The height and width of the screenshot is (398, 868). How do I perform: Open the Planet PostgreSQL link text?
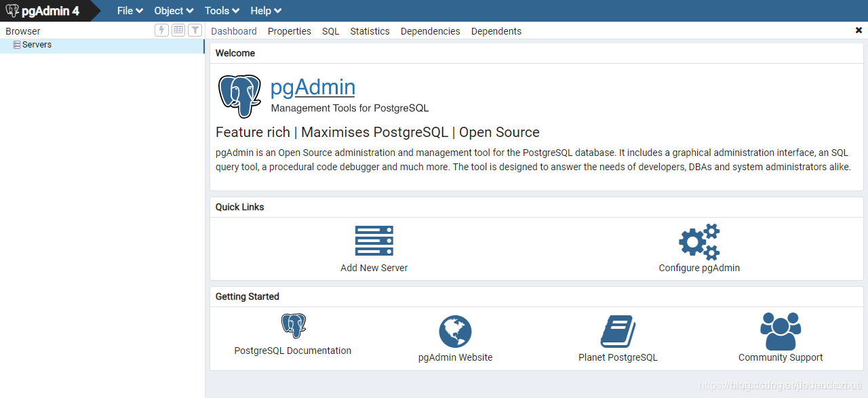pyautogui.click(x=618, y=357)
